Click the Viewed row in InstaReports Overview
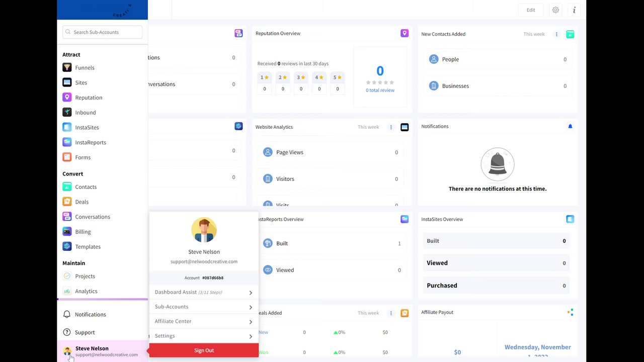Viewport: 644px width, 362px height. pyautogui.click(x=331, y=270)
